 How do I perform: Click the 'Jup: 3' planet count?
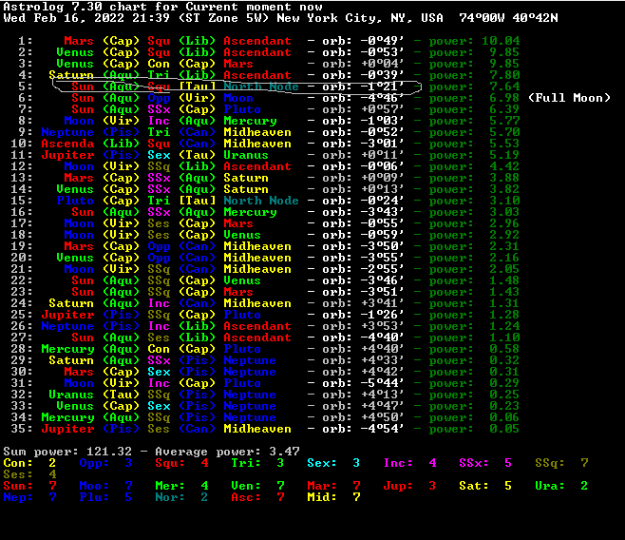tap(410, 486)
